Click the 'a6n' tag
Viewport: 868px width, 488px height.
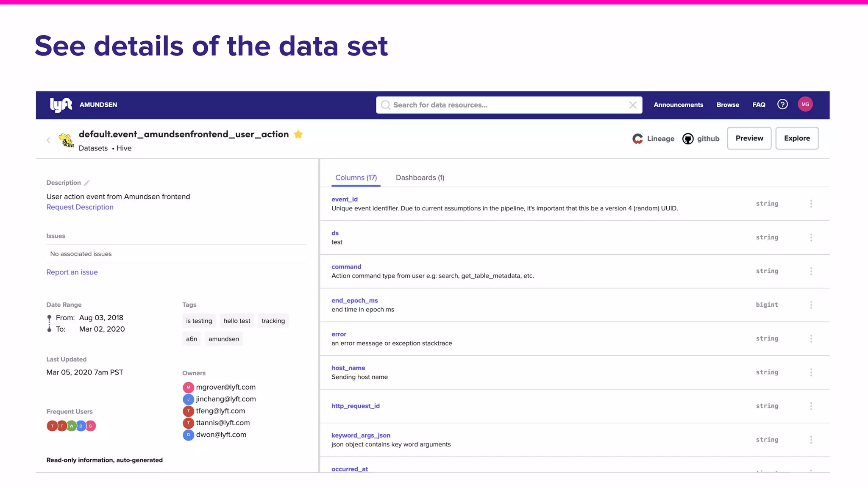[192, 339]
